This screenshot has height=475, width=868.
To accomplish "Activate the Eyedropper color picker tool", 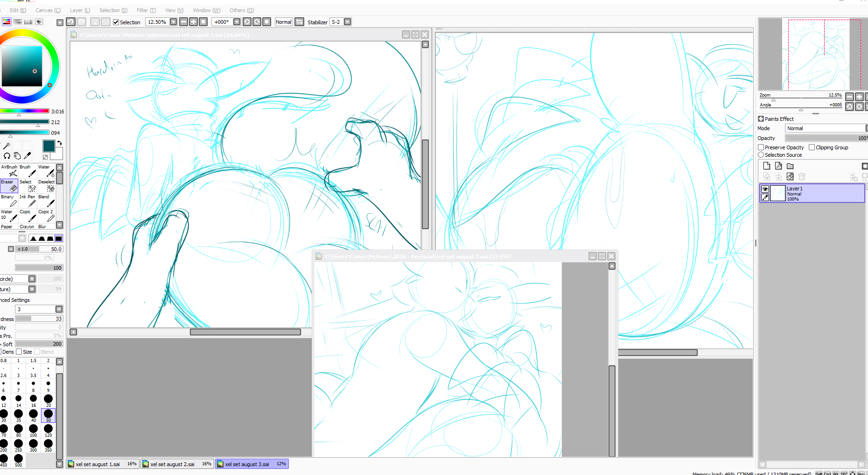I will click(x=28, y=156).
